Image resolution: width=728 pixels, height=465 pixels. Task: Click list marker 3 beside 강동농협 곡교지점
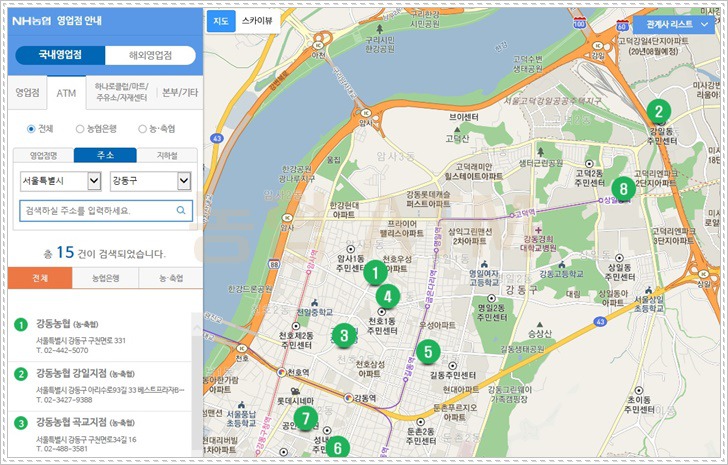21,423
